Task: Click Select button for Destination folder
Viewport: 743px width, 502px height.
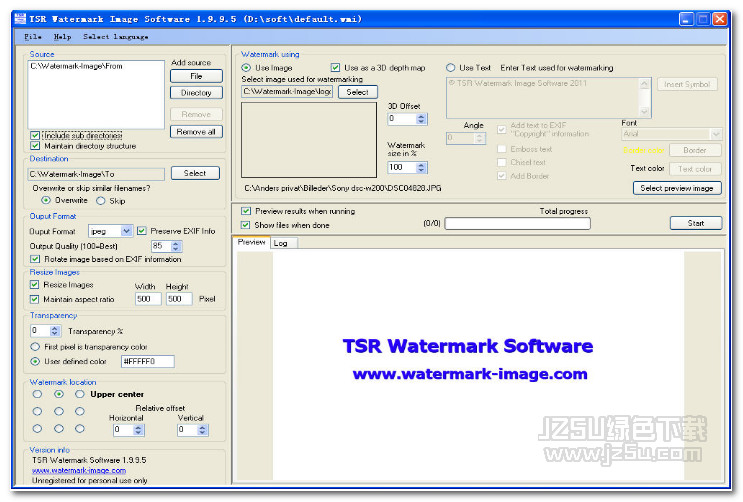Action: pyautogui.click(x=195, y=173)
